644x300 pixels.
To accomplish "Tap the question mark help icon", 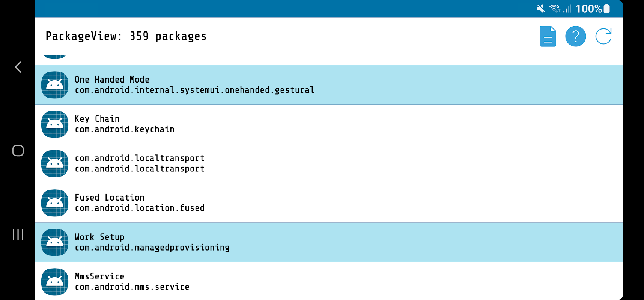I will (575, 36).
